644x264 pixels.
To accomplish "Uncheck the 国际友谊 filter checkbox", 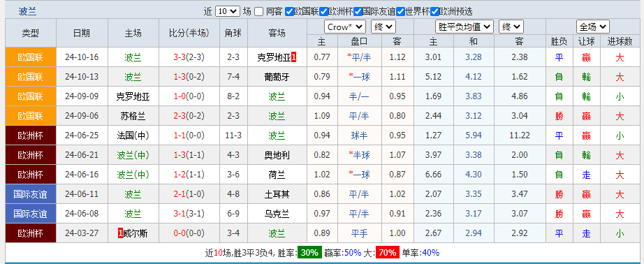I will (x=358, y=11).
